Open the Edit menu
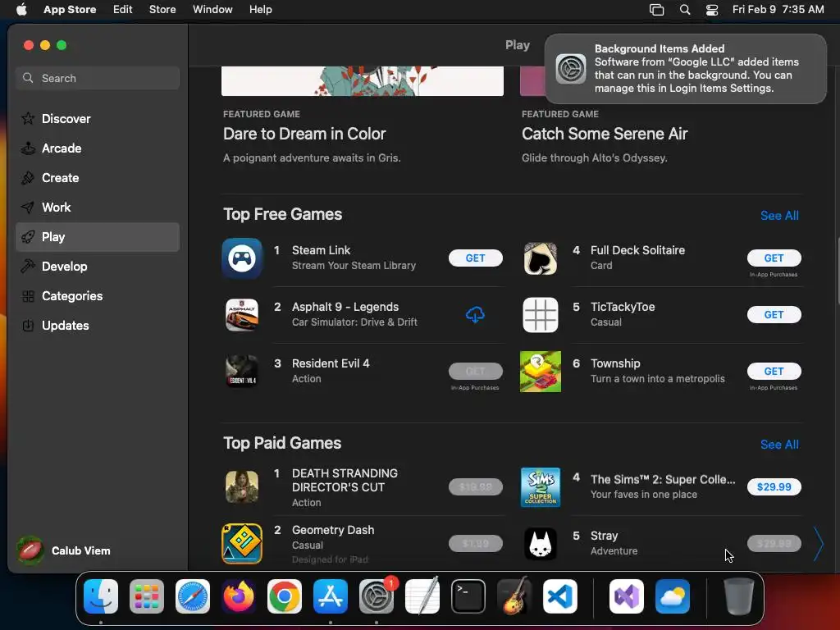The width and height of the screenshot is (840, 630). click(123, 10)
